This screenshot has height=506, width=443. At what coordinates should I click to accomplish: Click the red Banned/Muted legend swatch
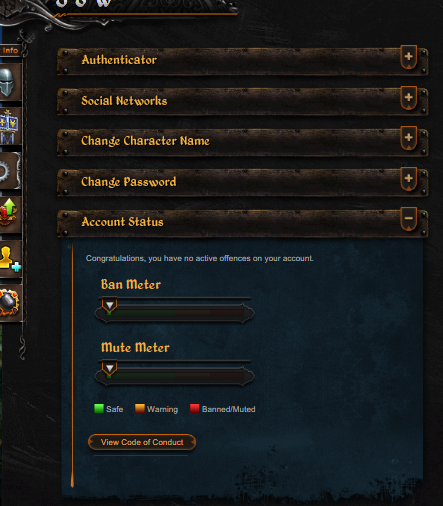coord(195,409)
